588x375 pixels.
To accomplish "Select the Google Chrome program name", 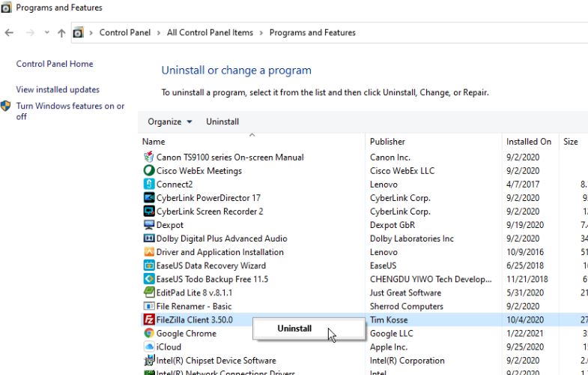I will coord(186,333).
